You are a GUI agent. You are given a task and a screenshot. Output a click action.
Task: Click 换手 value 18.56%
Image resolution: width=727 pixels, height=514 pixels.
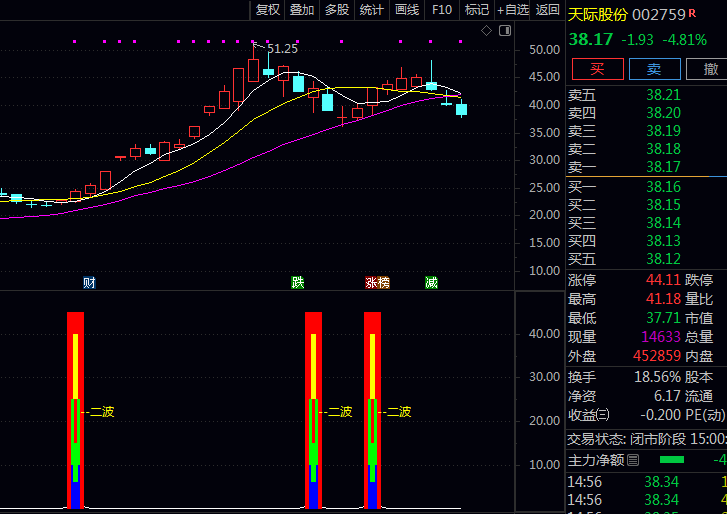click(x=657, y=377)
